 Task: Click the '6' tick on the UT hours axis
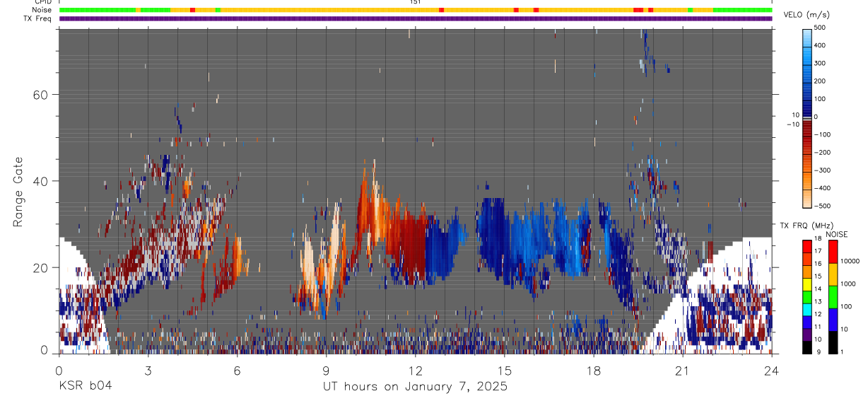pos(237,371)
